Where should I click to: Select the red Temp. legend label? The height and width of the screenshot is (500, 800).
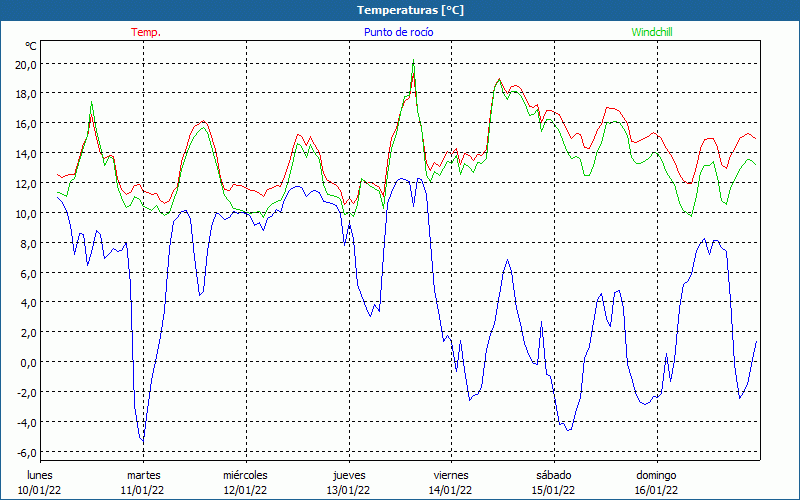[146, 32]
